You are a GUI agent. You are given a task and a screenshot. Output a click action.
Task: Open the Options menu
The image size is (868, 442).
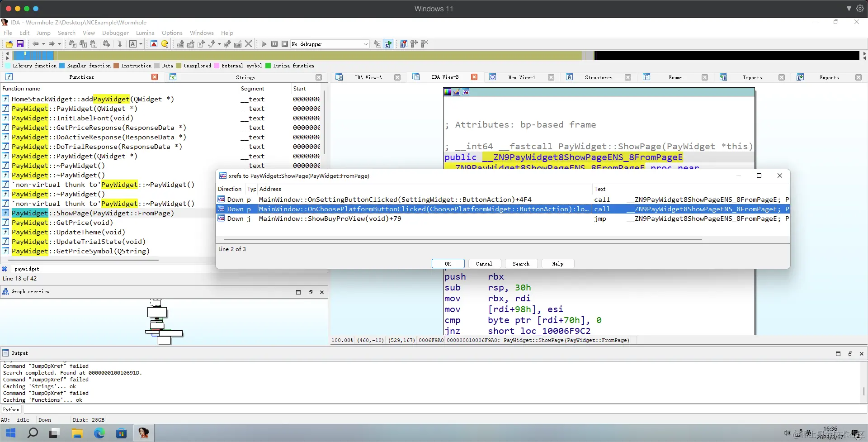(x=172, y=33)
